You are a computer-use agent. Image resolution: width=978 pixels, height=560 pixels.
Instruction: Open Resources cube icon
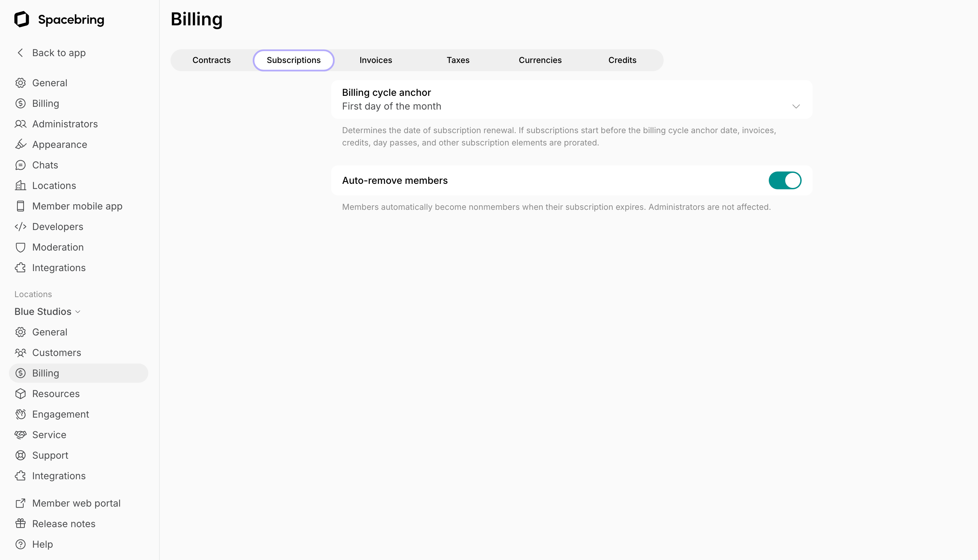click(21, 393)
